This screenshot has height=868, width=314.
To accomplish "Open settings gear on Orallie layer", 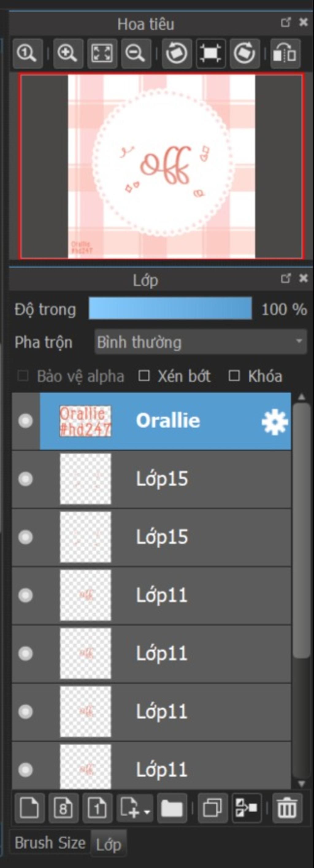I will click(x=274, y=422).
